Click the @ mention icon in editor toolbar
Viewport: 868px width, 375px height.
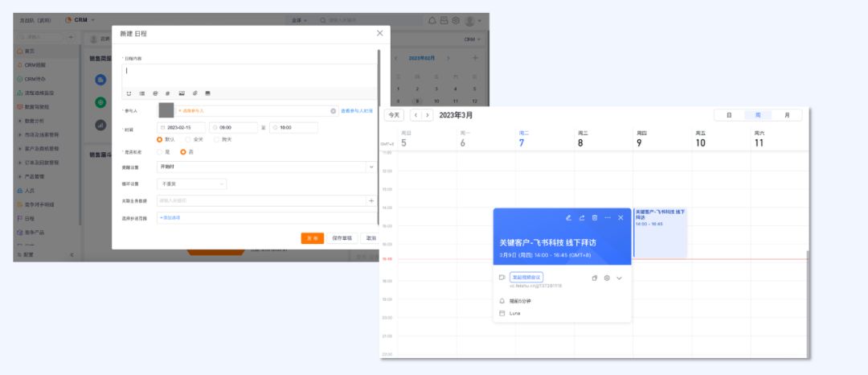[x=156, y=93]
